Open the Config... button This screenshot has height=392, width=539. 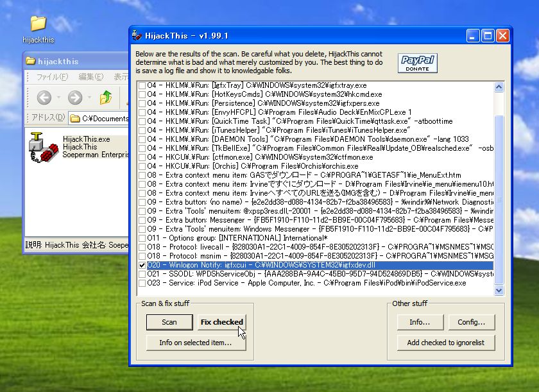[x=472, y=322]
